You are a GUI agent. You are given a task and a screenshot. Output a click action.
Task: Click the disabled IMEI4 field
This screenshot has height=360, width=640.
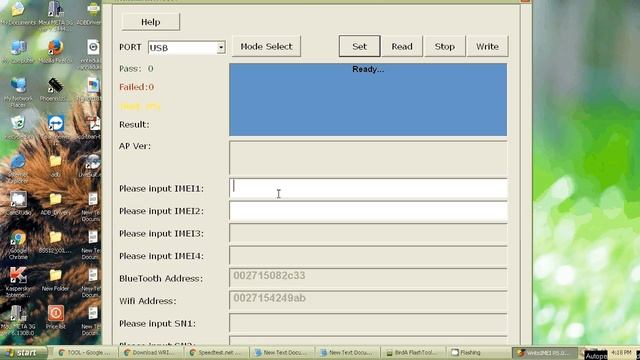pos(368,256)
